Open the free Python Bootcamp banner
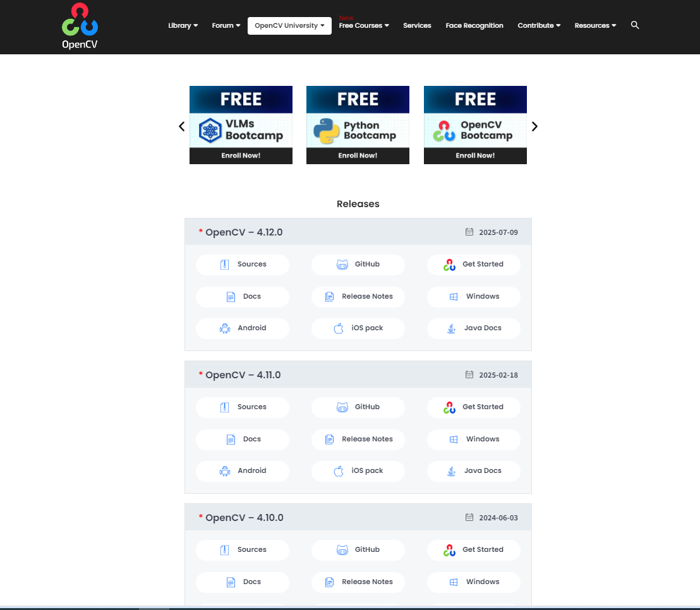Viewport: 700px width, 610px height. pos(358,125)
